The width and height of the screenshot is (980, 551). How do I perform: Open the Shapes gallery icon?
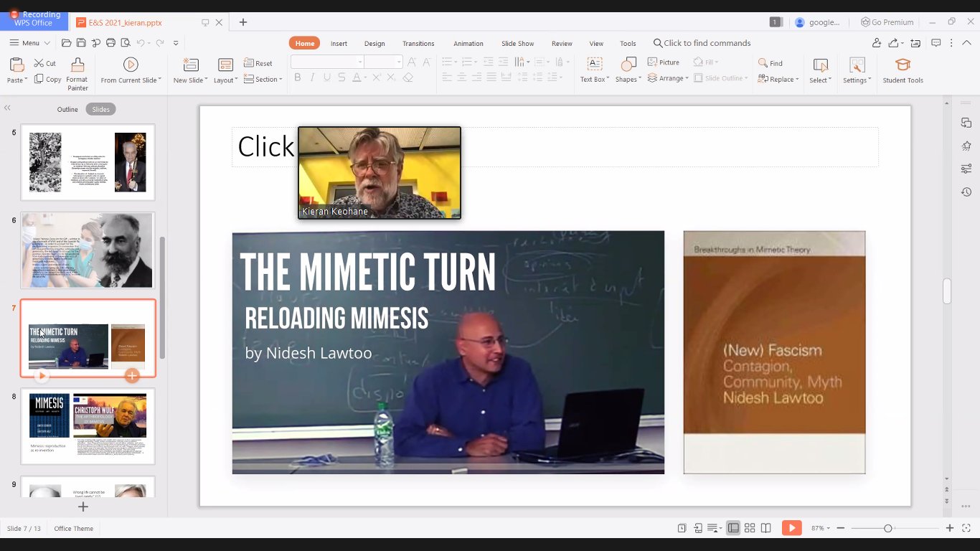click(x=628, y=65)
